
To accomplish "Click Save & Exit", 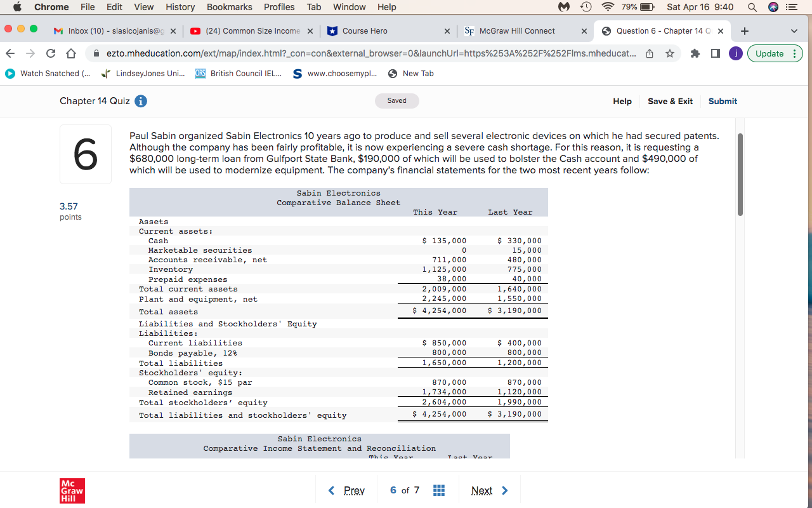I will coord(671,101).
